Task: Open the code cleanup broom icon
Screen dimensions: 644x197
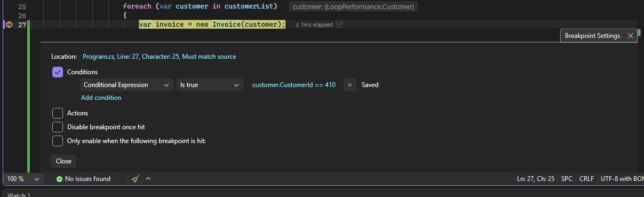Action: pyautogui.click(x=136, y=179)
